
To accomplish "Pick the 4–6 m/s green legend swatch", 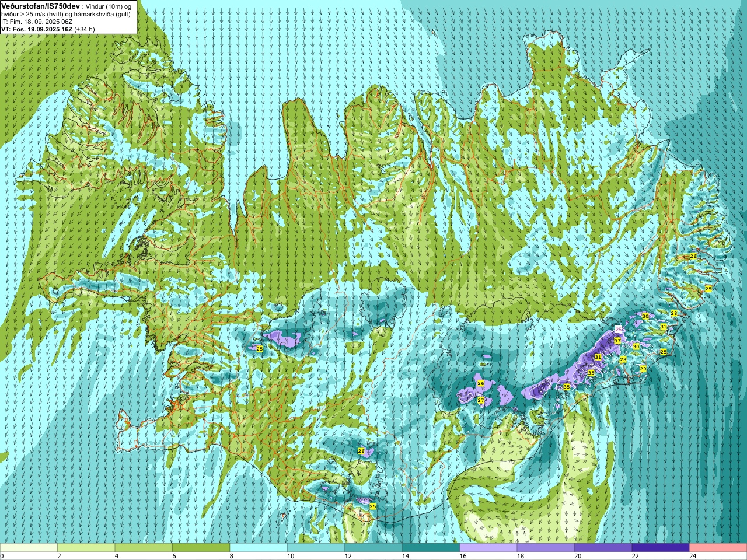I will (x=144, y=548).
